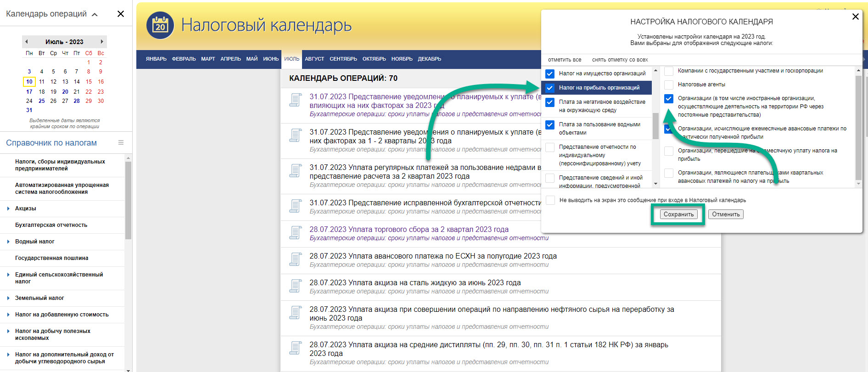This screenshot has height=372, width=868.
Task: Uncheck Плата за пользование водными объектами
Action: tap(550, 124)
